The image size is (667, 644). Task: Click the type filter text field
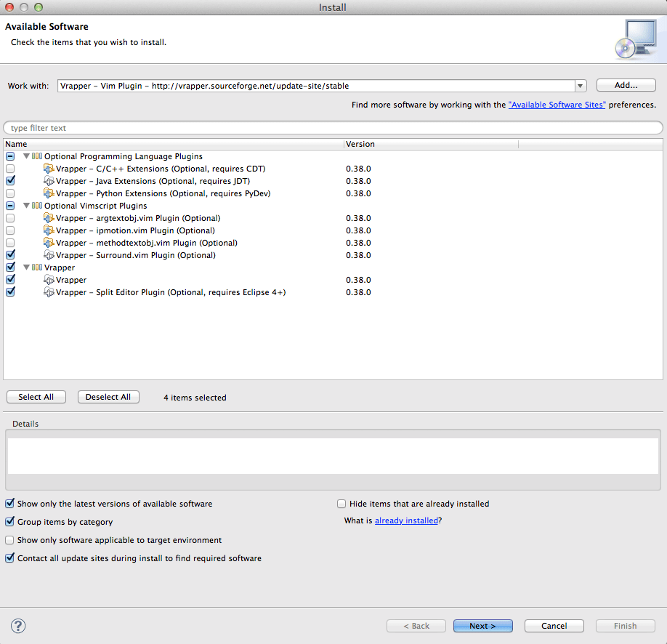coord(333,128)
